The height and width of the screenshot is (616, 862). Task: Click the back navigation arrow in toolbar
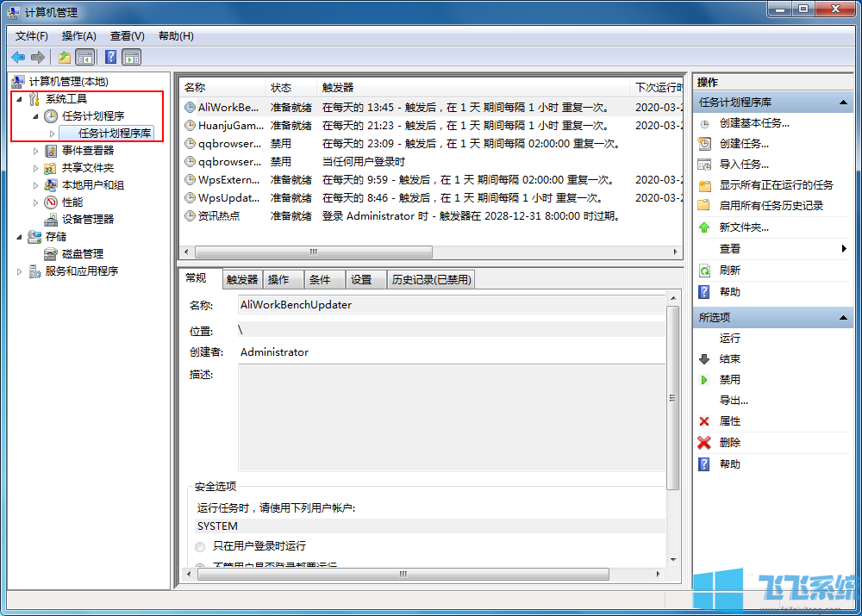point(17,57)
